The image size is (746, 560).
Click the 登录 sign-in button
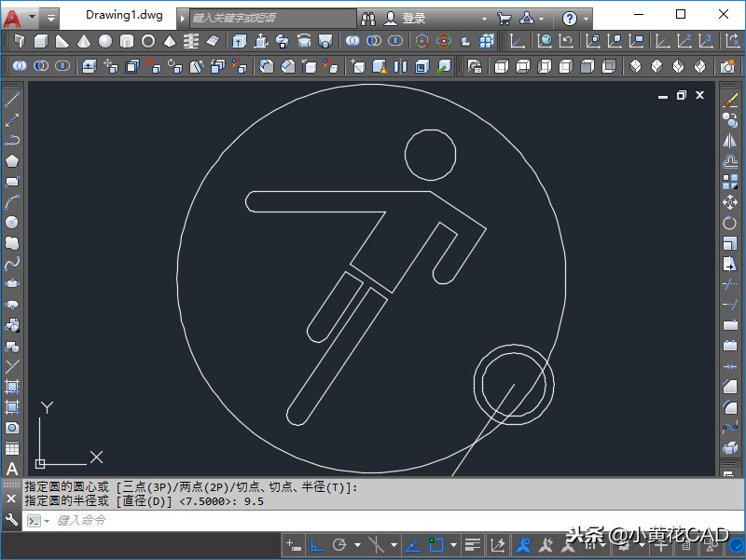point(414,19)
